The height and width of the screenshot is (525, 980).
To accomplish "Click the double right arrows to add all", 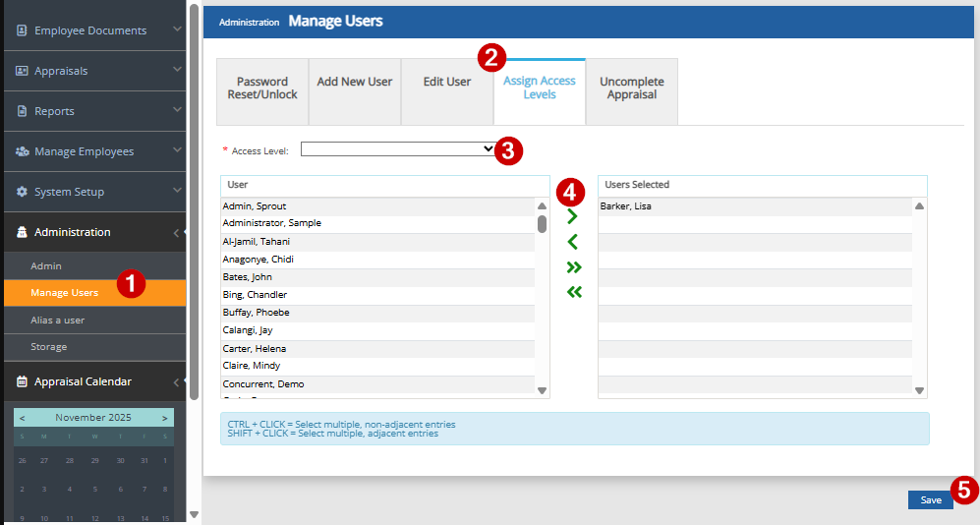I will [x=574, y=267].
